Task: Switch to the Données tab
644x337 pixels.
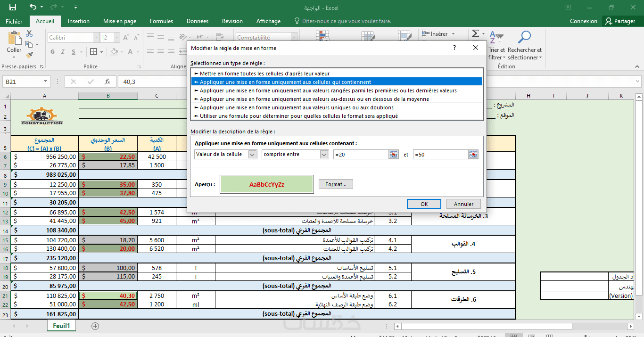Action: [x=198, y=21]
